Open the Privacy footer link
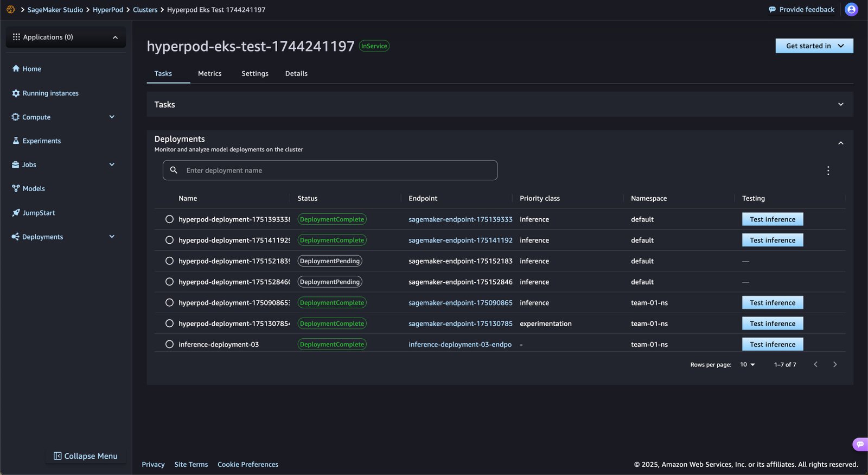 point(153,464)
